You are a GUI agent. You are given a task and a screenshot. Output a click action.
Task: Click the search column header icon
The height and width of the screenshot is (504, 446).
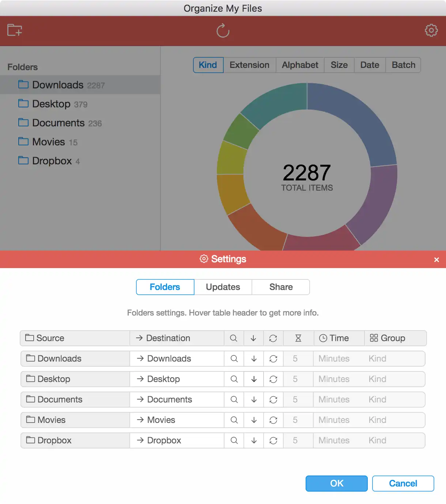tap(234, 338)
